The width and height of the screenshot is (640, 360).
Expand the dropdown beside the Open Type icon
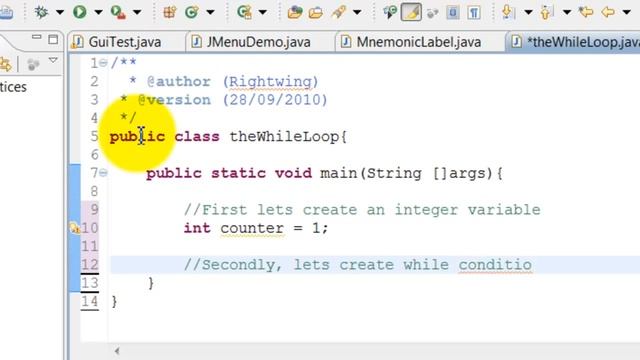click(263, 12)
